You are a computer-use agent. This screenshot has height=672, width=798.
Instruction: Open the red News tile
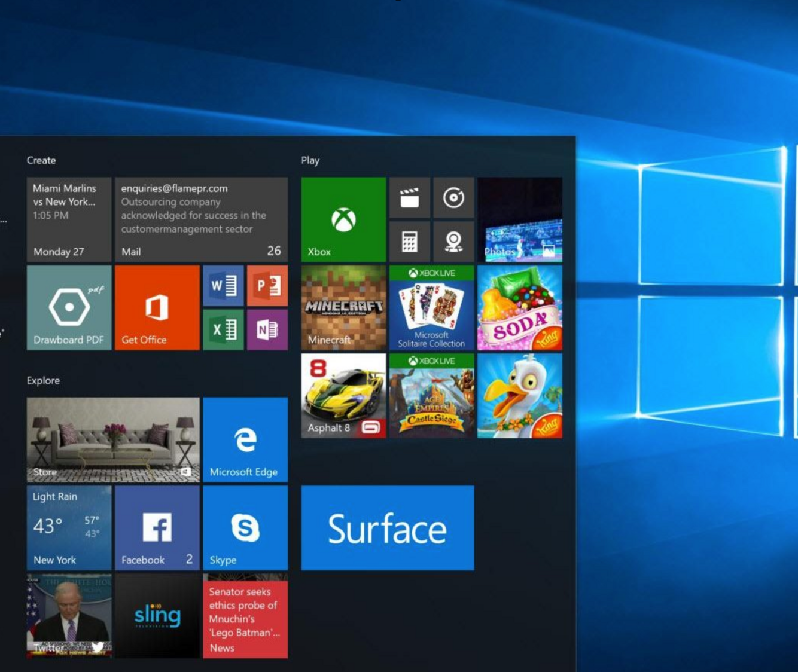(x=245, y=616)
